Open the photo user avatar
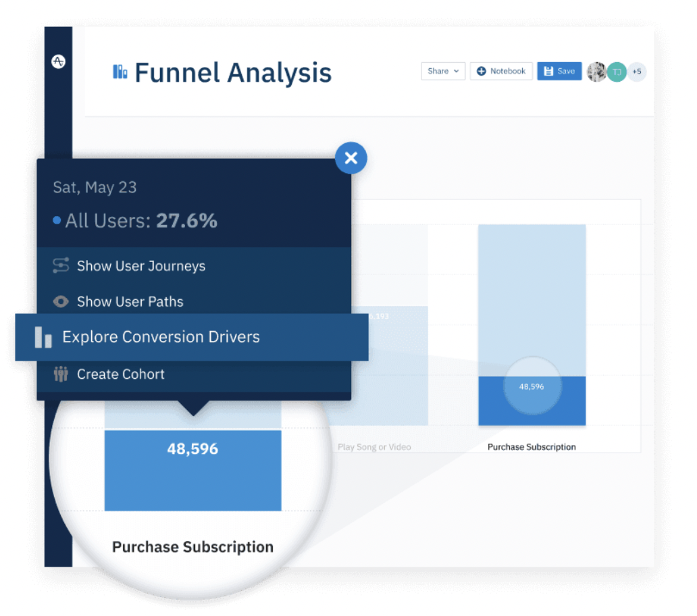 (596, 72)
